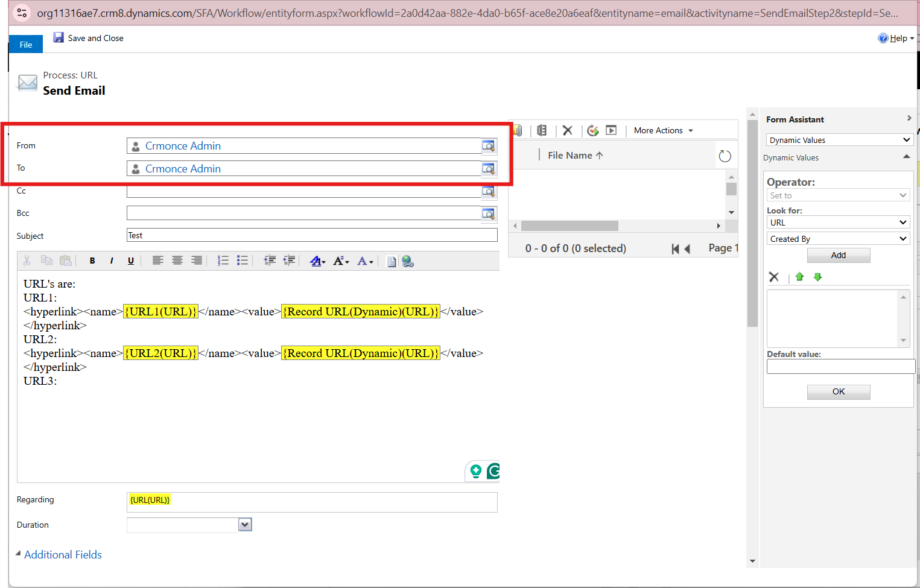The width and height of the screenshot is (920, 588).
Task: Refresh the attachments list
Action: pyautogui.click(x=725, y=156)
